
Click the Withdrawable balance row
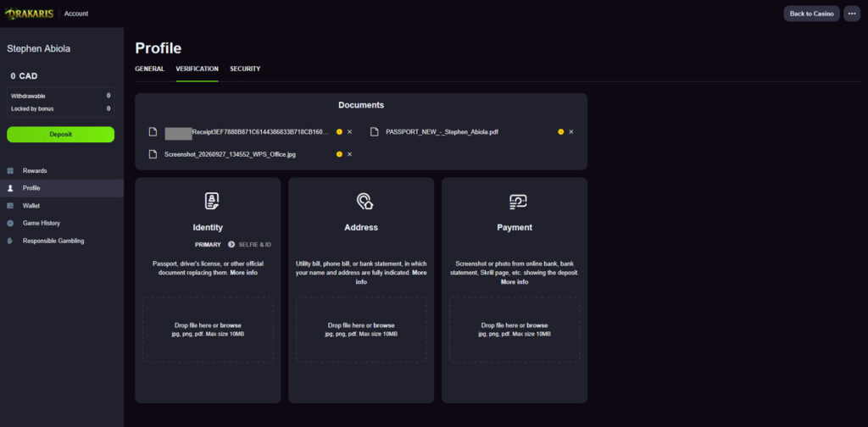click(61, 96)
